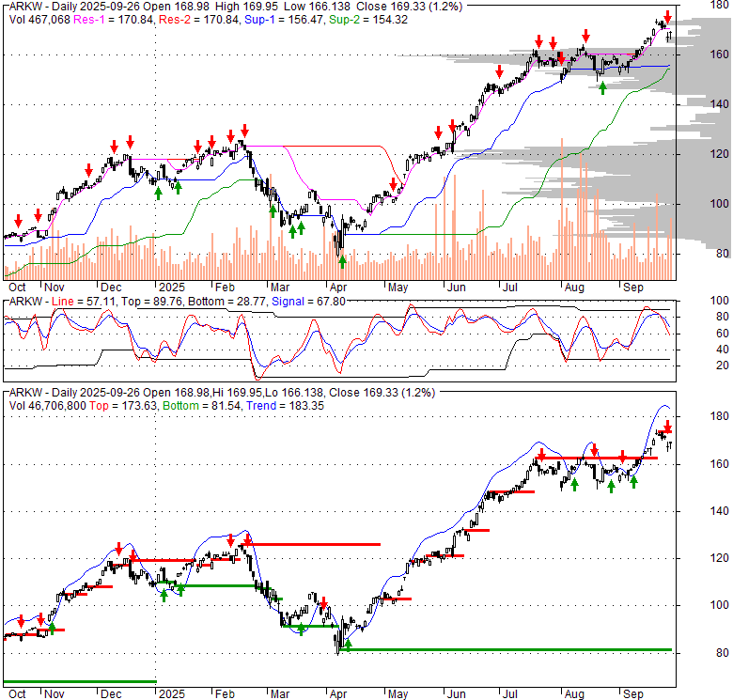This screenshot has width=733, height=700.
Task: Click the 140 price label on bottom chart
Action: click(x=719, y=511)
